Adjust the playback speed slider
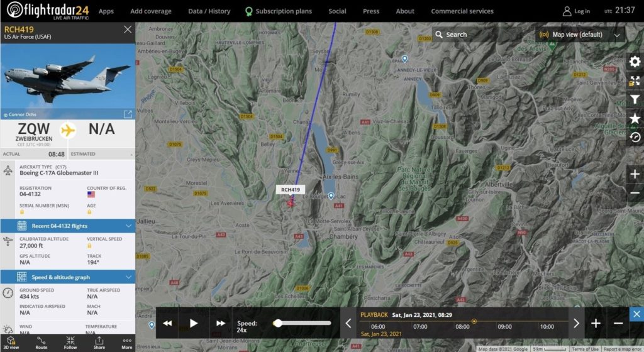The image size is (644, 352). pyautogui.click(x=277, y=323)
